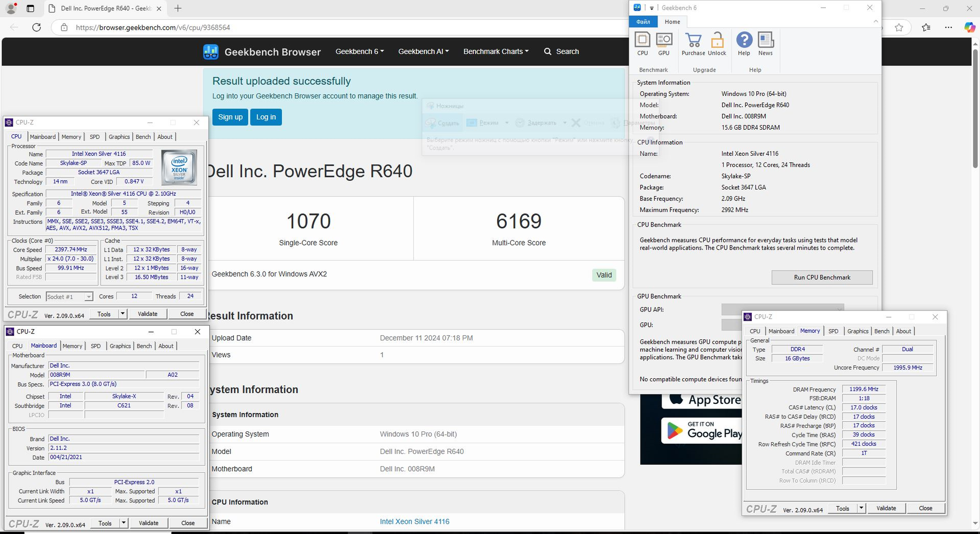Click the browser back arrow

14,28
